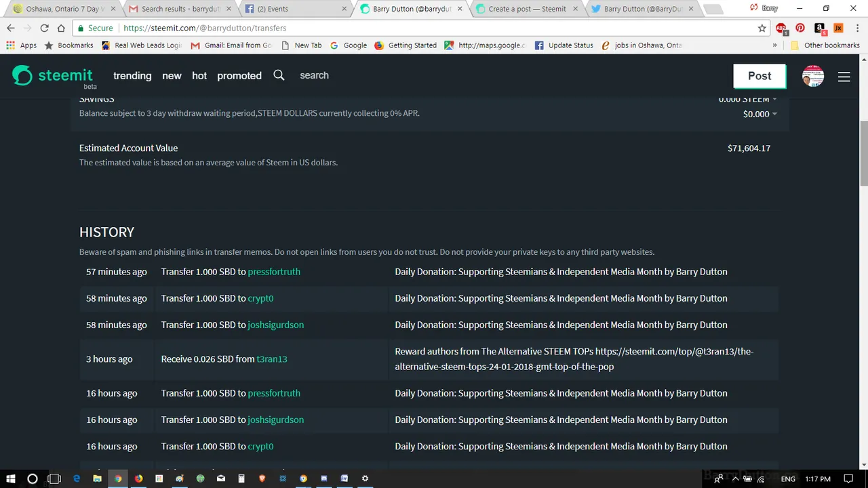Open joshsigurdson link in the 58 minutes ago row
Viewport: 868px width, 488px height.
tap(275, 325)
